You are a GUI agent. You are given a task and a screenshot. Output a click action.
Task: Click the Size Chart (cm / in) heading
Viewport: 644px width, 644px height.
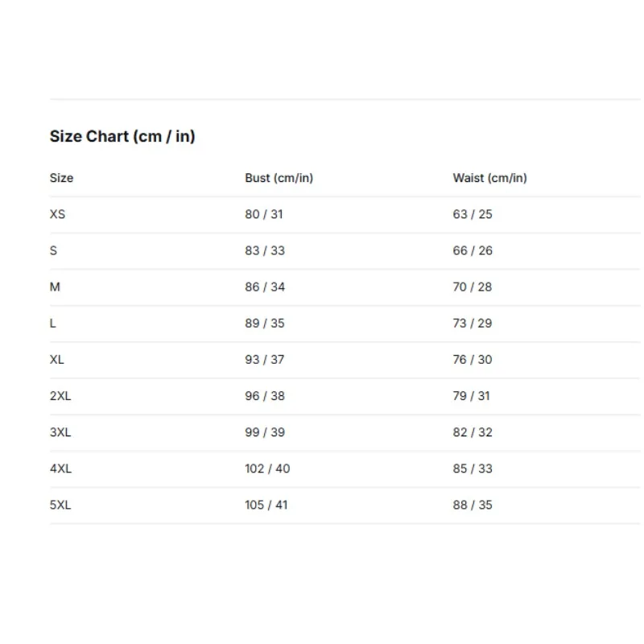pos(122,136)
